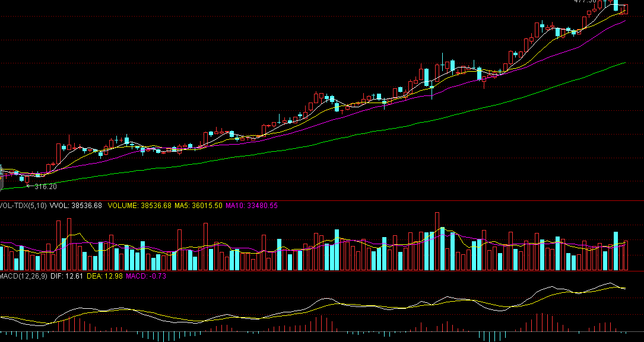
Task: Click the yellow VOLUME: 38536.68 readout
Action: pos(139,206)
